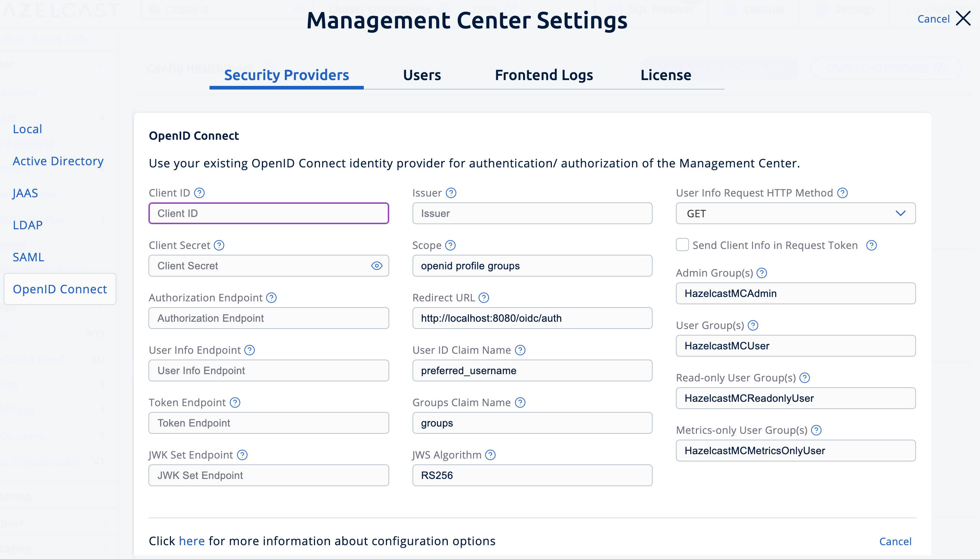Open the Admin Group(s) help tooltip

762,273
